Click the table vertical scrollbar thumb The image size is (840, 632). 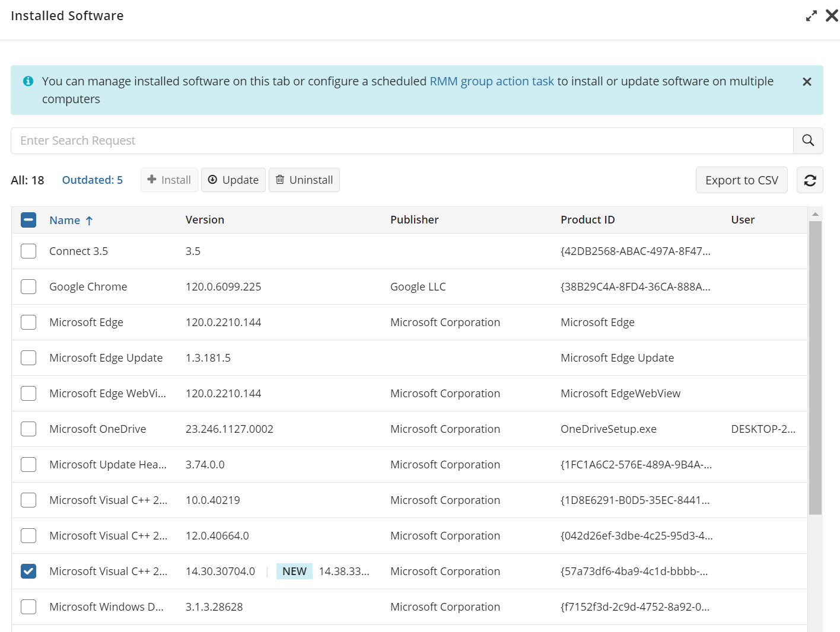pos(815,368)
